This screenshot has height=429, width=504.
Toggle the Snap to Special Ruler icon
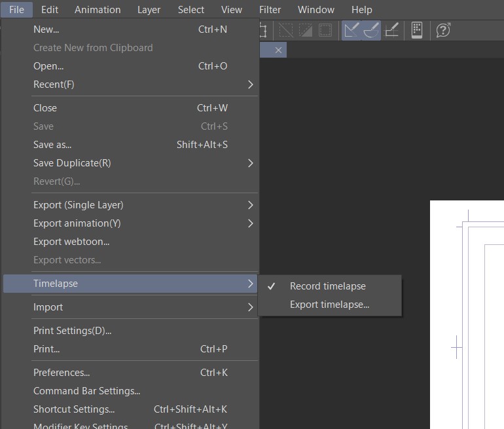(371, 31)
